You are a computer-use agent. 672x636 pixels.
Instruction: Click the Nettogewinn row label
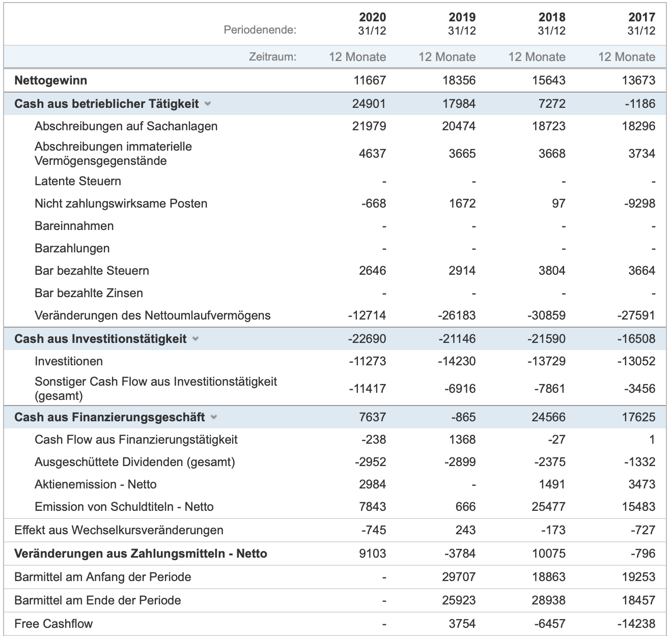click(x=51, y=80)
